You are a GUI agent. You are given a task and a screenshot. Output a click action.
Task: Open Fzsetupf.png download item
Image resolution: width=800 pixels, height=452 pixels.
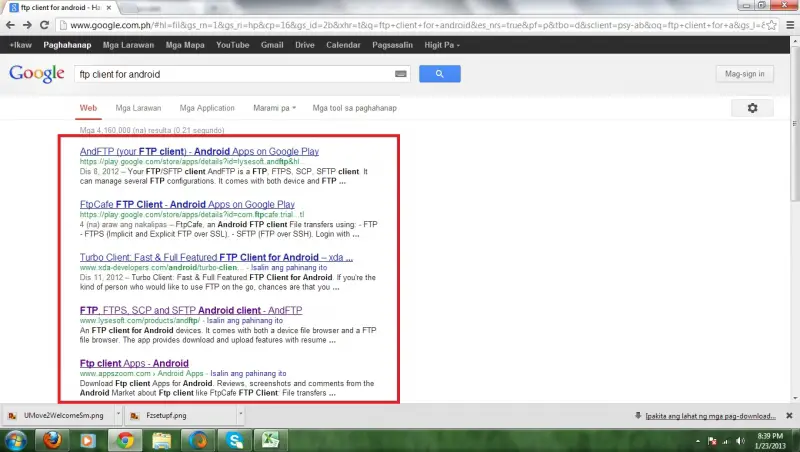[x=181, y=415]
